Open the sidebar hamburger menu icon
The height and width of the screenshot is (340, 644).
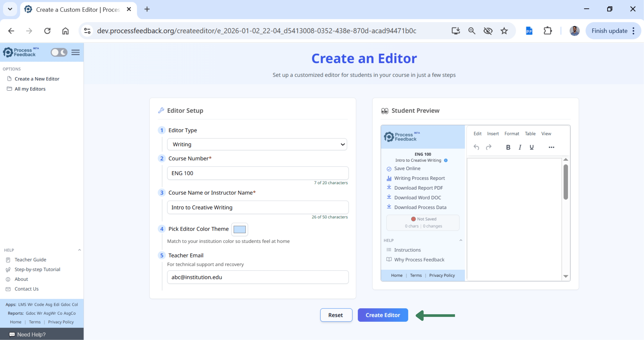point(75,52)
